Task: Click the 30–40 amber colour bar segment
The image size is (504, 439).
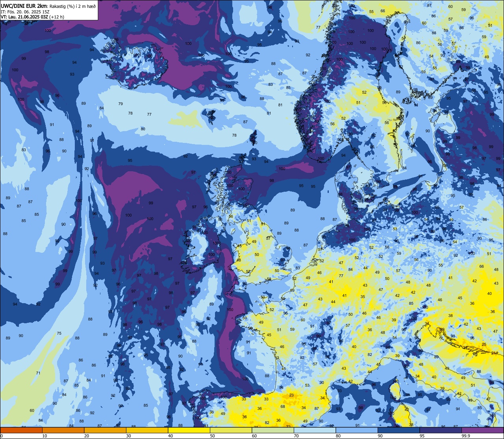Action: [x=147, y=430]
